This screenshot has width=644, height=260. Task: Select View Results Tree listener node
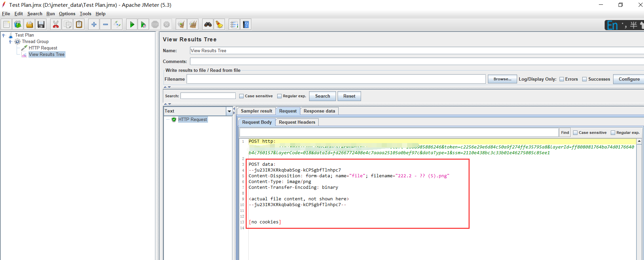pyautogui.click(x=46, y=54)
